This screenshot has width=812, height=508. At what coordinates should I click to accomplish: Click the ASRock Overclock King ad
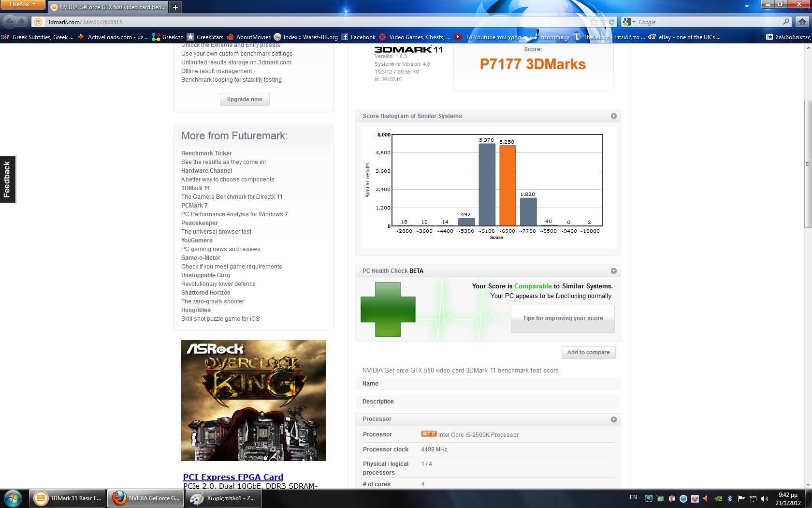pos(254,401)
